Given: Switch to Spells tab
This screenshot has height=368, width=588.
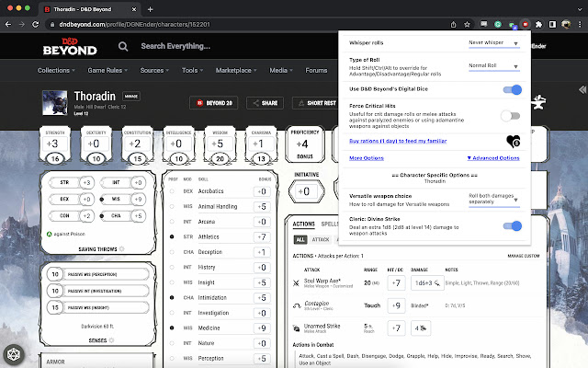Looking at the screenshot, I should click(x=330, y=224).
